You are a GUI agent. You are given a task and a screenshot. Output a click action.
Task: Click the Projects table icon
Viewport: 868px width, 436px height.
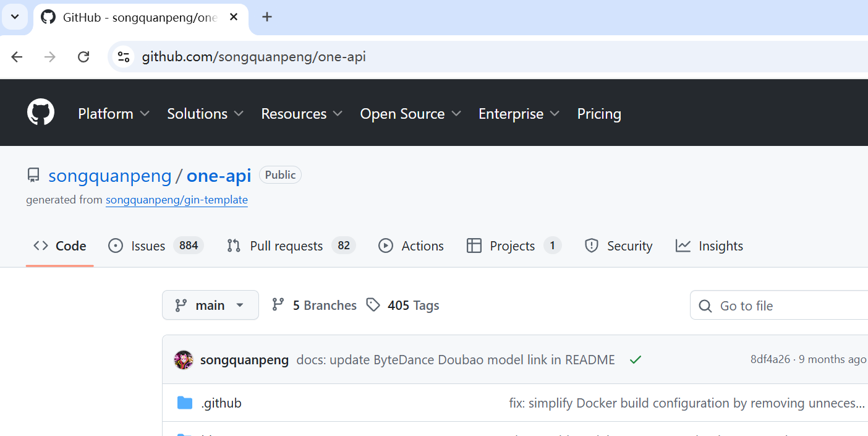(474, 246)
